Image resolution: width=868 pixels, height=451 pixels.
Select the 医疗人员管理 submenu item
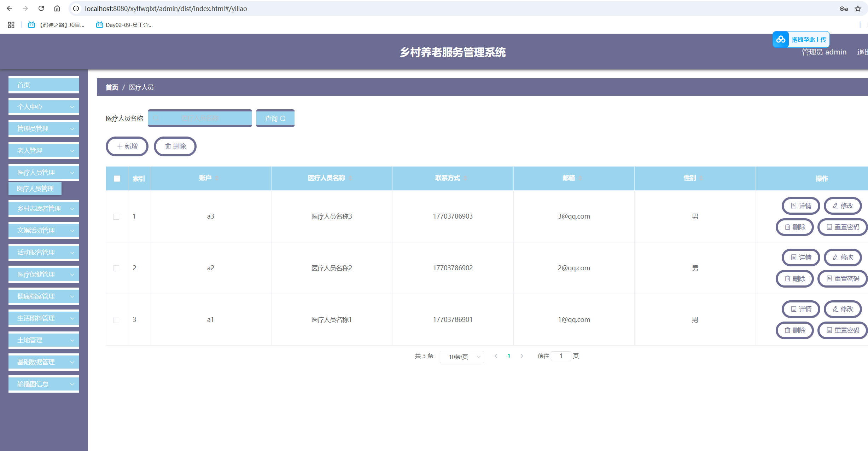pyautogui.click(x=35, y=189)
